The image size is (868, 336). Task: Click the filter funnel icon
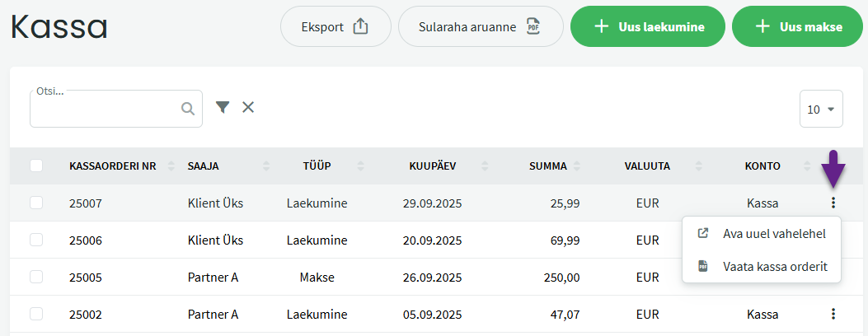[x=223, y=107]
